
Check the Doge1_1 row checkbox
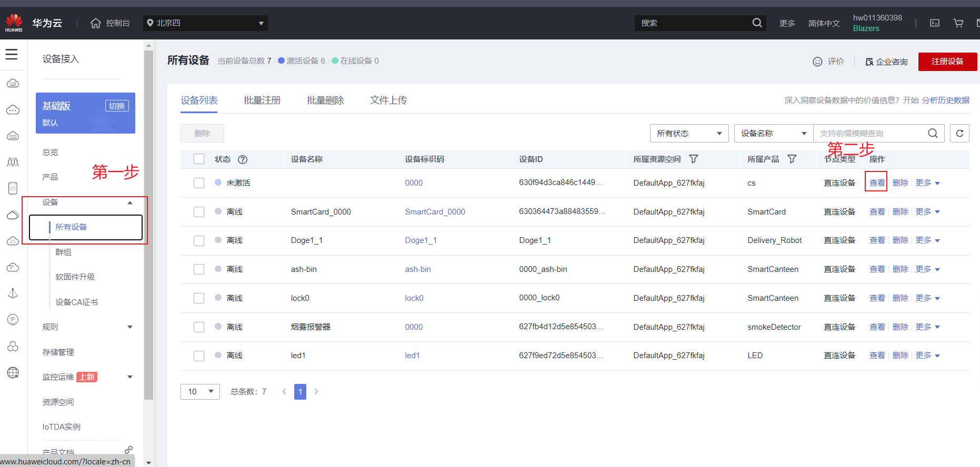click(199, 241)
